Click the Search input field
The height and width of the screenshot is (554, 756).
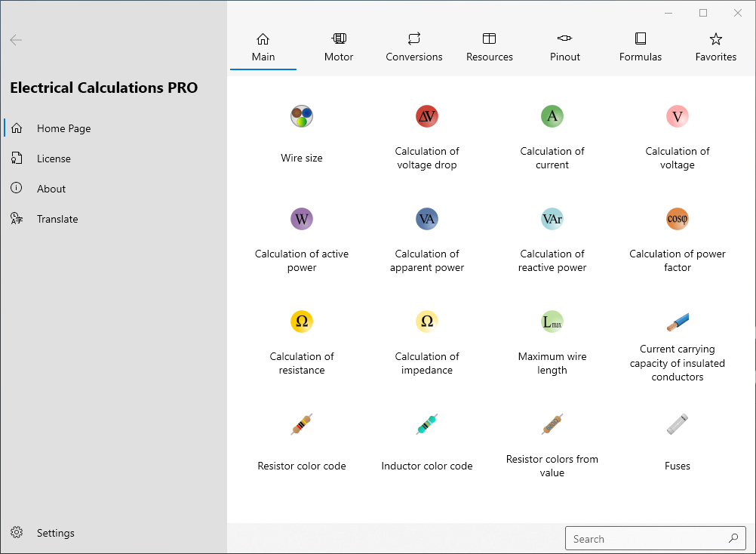pyautogui.click(x=646, y=539)
